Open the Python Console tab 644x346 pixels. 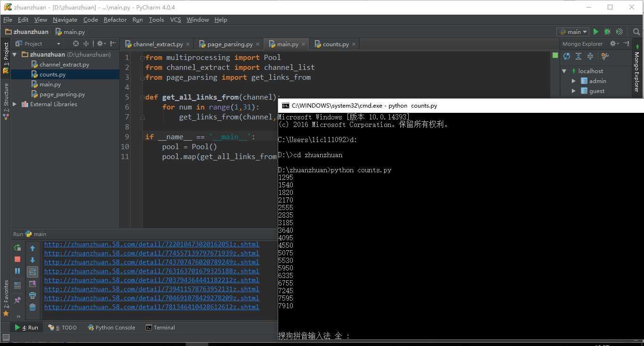pyautogui.click(x=111, y=327)
